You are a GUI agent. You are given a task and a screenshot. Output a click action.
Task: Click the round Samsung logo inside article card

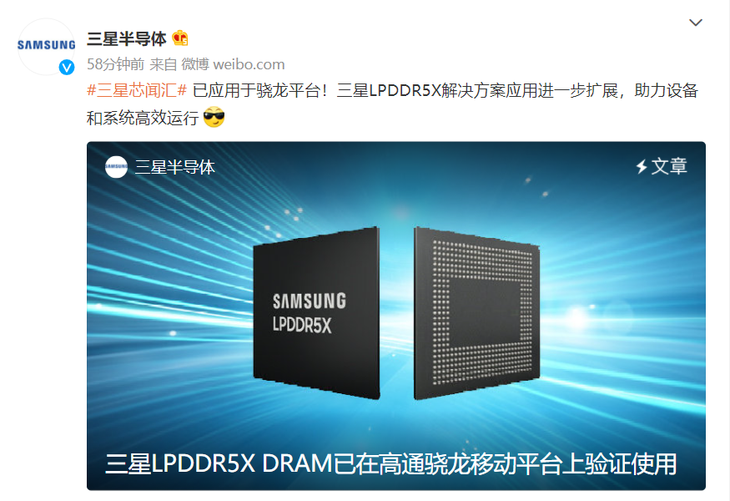point(116,167)
